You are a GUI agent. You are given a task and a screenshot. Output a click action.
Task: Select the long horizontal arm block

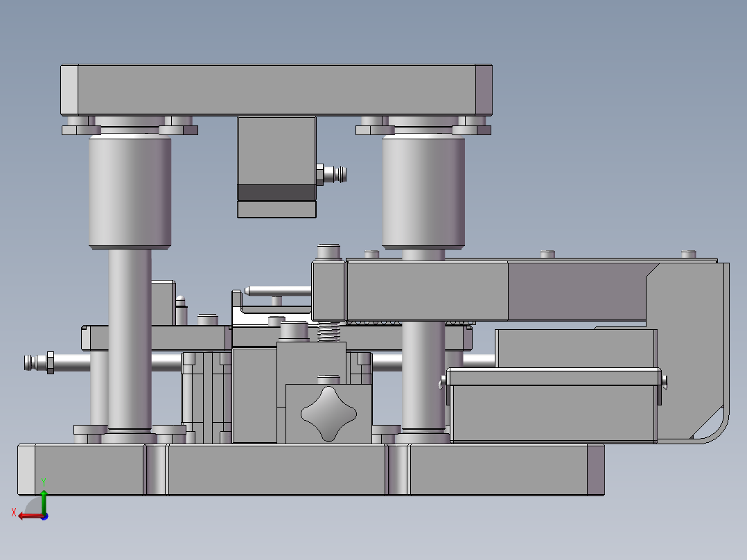[x=495, y=290]
